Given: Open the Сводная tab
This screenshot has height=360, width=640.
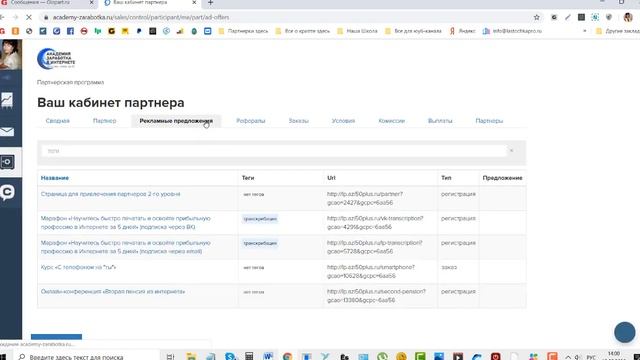Looking at the screenshot, I should point(58,121).
